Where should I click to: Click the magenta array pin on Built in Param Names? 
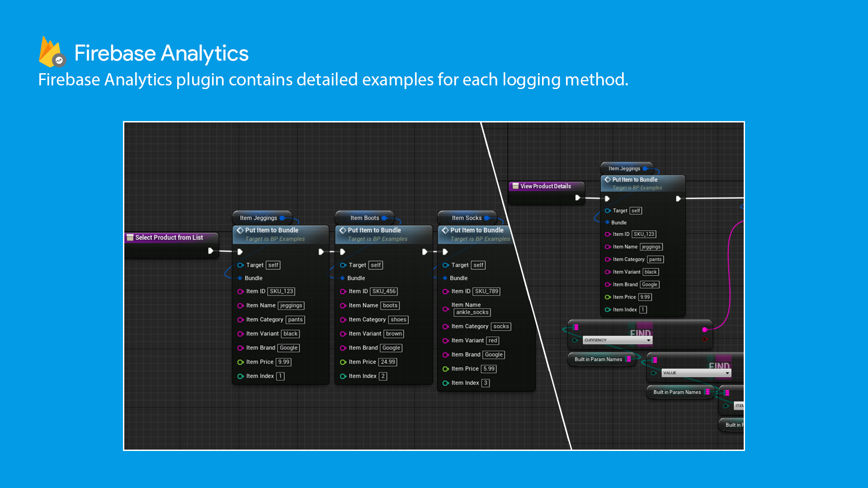(629, 359)
